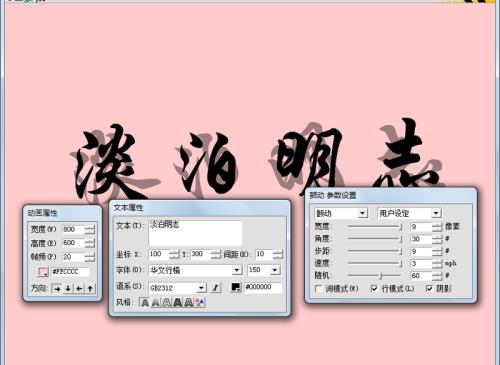Set animation direction to up arrow
500x365 pixels.
90,289
